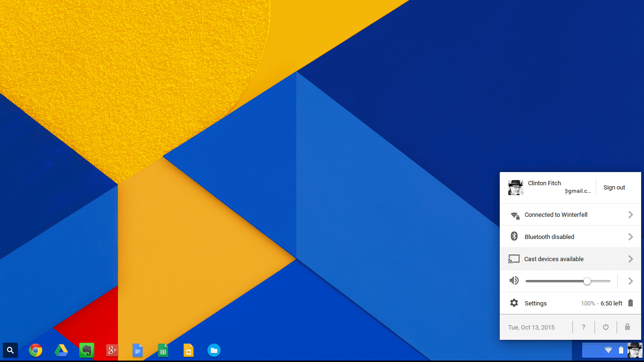Open Settings from the status panel
This screenshot has height=362, width=644.
tap(536, 303)
